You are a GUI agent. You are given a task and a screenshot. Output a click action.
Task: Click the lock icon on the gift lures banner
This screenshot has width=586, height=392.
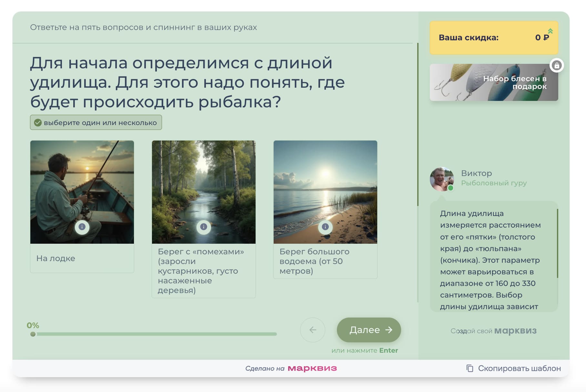point(556,64)
